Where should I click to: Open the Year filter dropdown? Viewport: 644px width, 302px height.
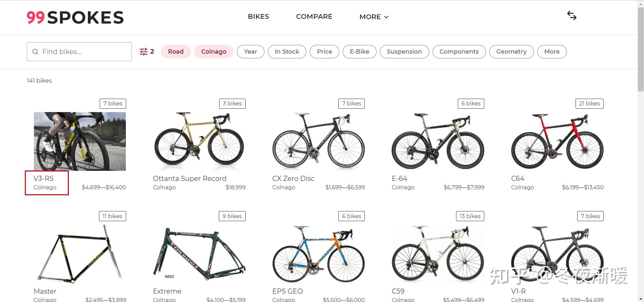(250, 52)
